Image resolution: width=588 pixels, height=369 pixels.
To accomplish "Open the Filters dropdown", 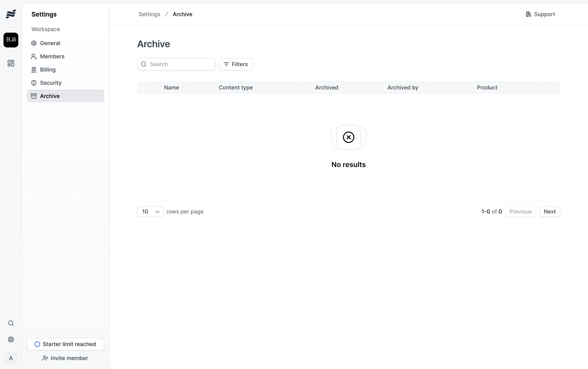I will pyautogui.click(x=236, y=64).
